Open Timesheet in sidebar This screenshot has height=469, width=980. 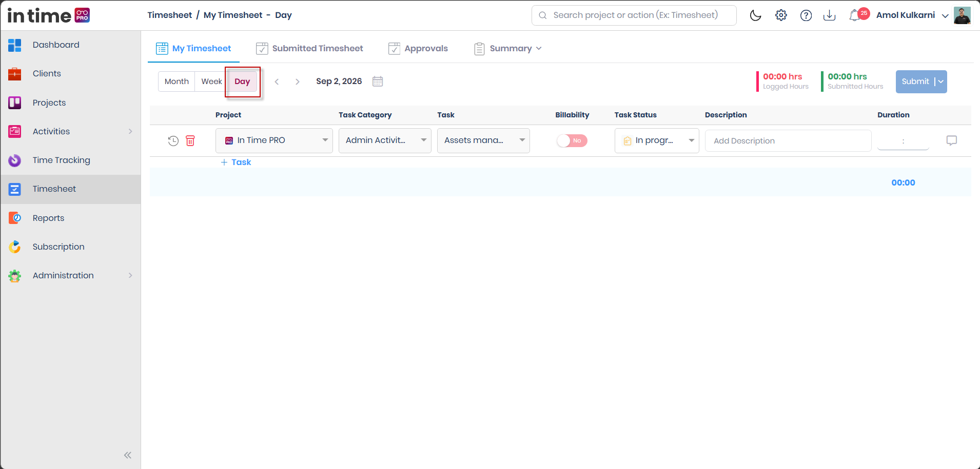click(70, 189)
